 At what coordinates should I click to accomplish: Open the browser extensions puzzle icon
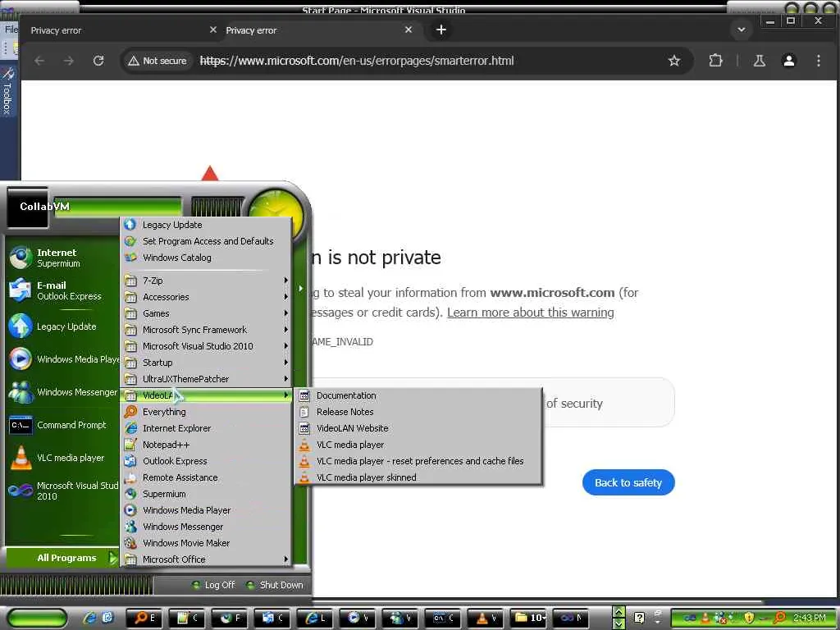click(715, 61)
